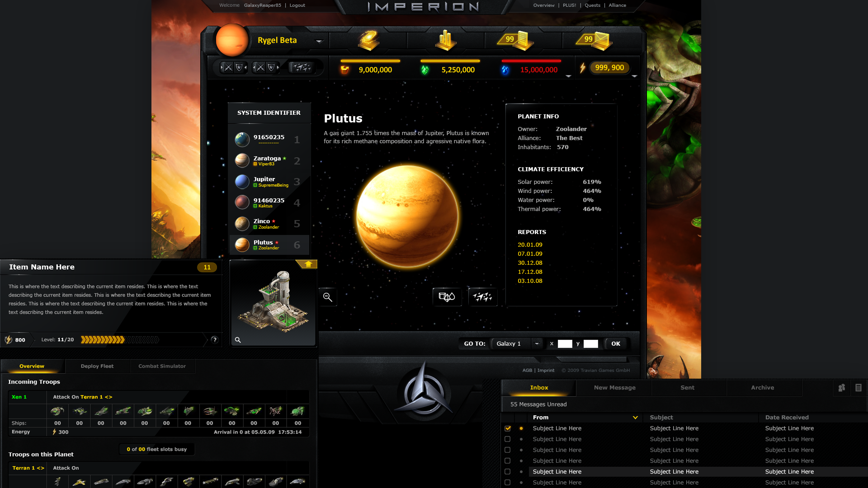Click the green crystal resource icon

coord(425,70)
